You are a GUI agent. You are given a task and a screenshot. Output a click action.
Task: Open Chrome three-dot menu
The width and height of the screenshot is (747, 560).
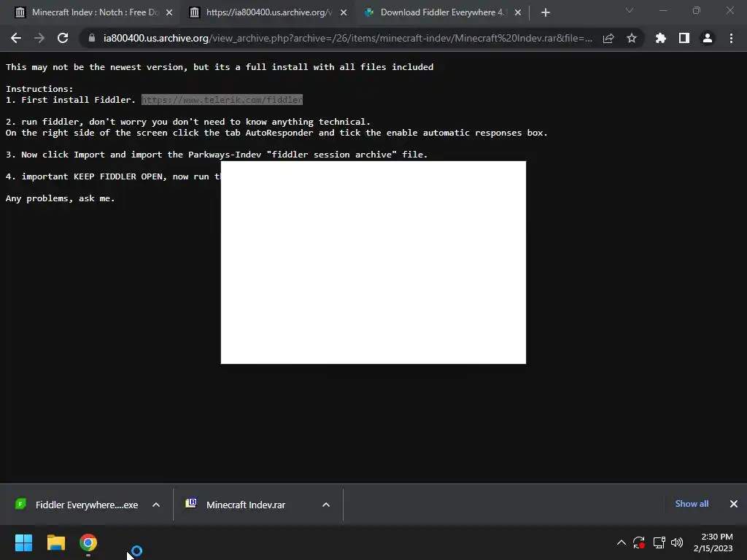pos(731,38)
